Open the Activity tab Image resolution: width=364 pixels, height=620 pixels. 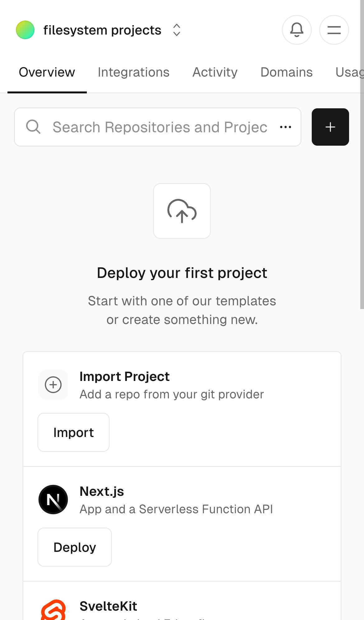(215, 72)
